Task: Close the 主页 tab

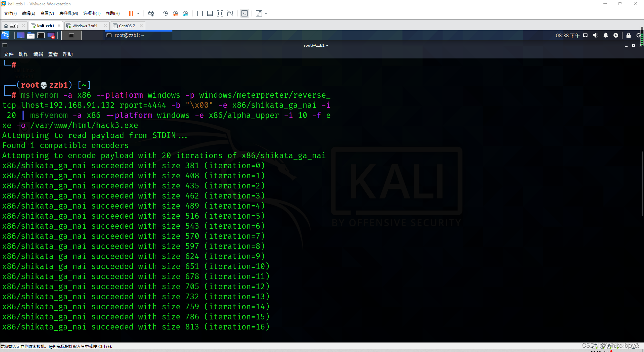Action: click(x=23, y=26)
